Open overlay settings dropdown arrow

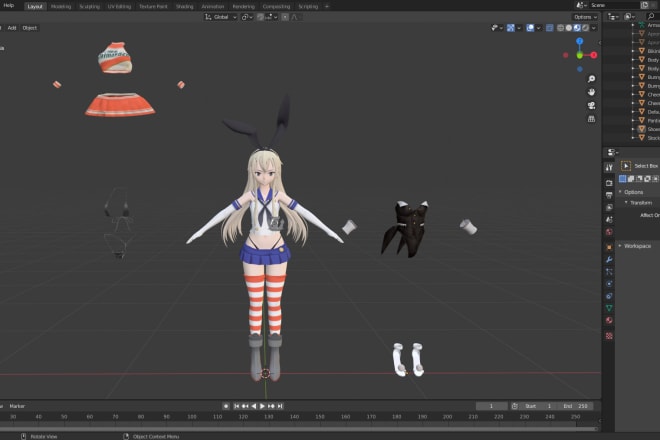(x=538, y=28)
